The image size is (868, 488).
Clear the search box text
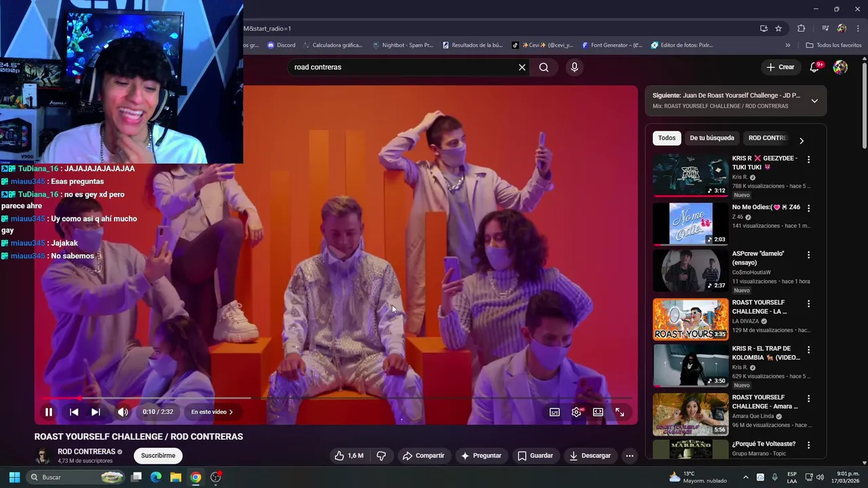coord(522,67)
